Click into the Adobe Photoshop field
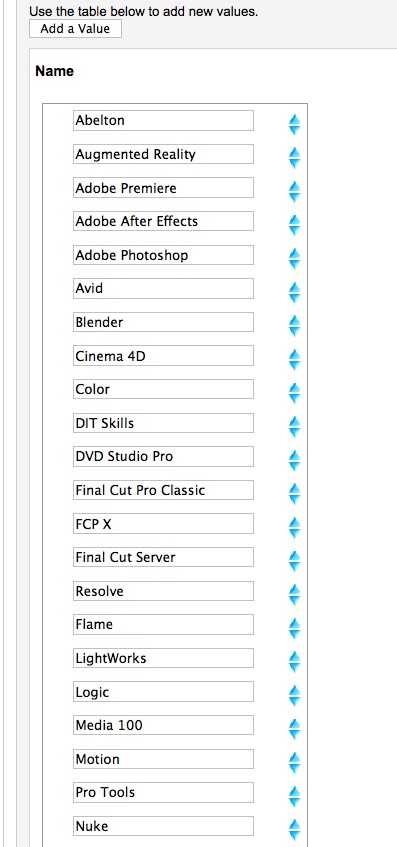This screenshot has width=397, height=847. click(x=163, y=255)
